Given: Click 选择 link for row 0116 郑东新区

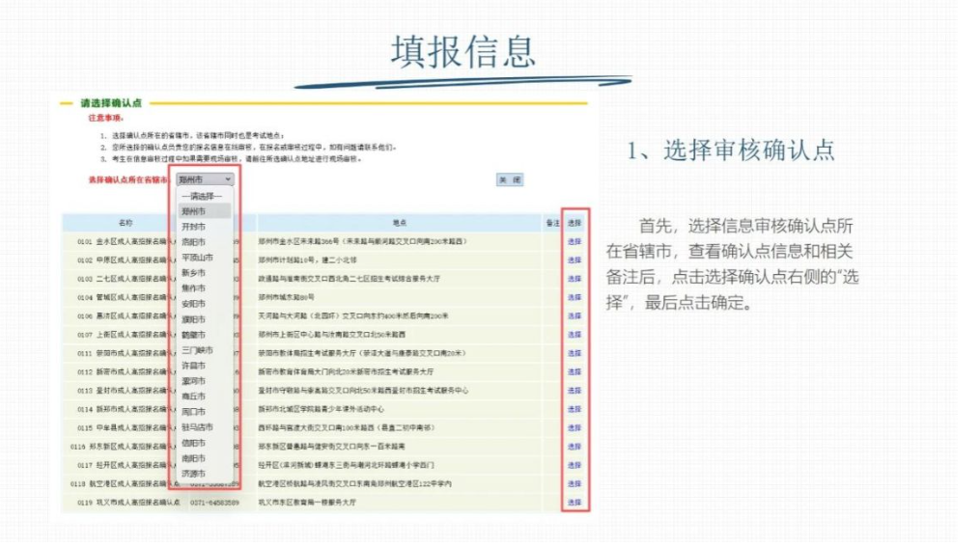Looking at the screenshot, I should (x=574, y=447).
